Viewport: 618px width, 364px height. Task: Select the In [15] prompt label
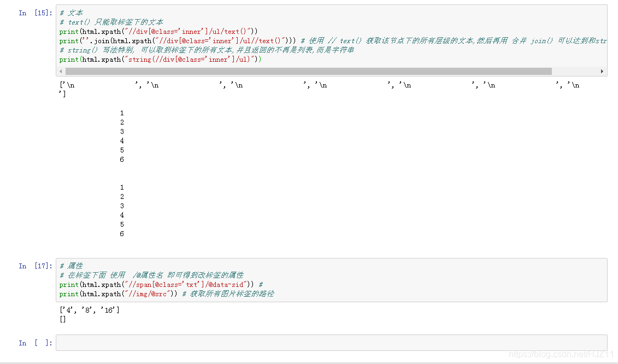[x=36, y=13]
